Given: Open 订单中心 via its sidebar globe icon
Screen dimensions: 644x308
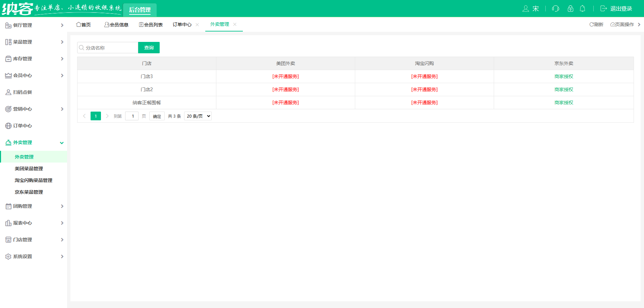Looking at the screenshot, I should tap(8, 126).
